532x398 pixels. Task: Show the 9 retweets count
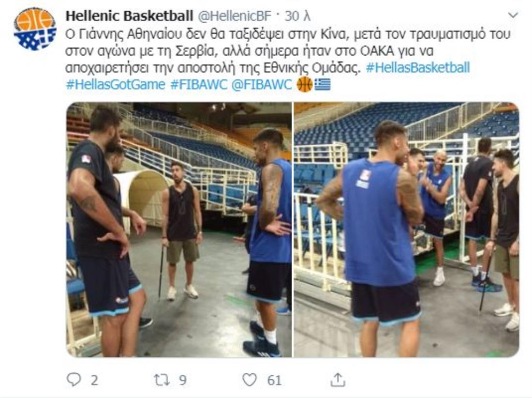tap(182, 380)
